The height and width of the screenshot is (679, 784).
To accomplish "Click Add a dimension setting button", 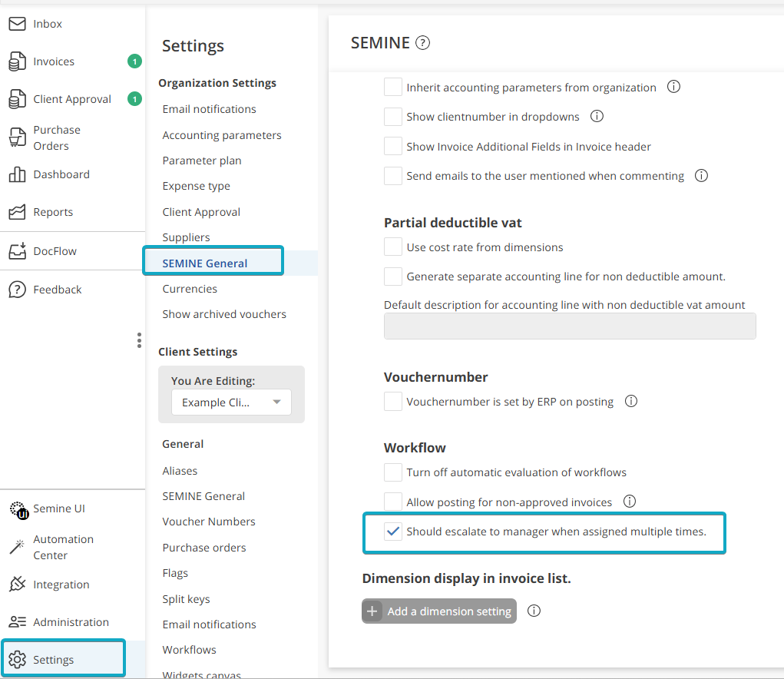I will (439, 611).
